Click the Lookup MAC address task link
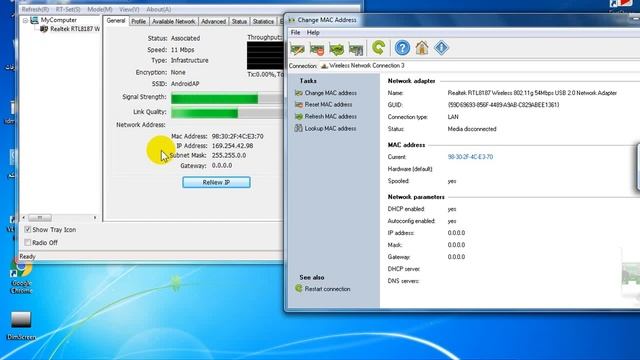 [330, 129]
